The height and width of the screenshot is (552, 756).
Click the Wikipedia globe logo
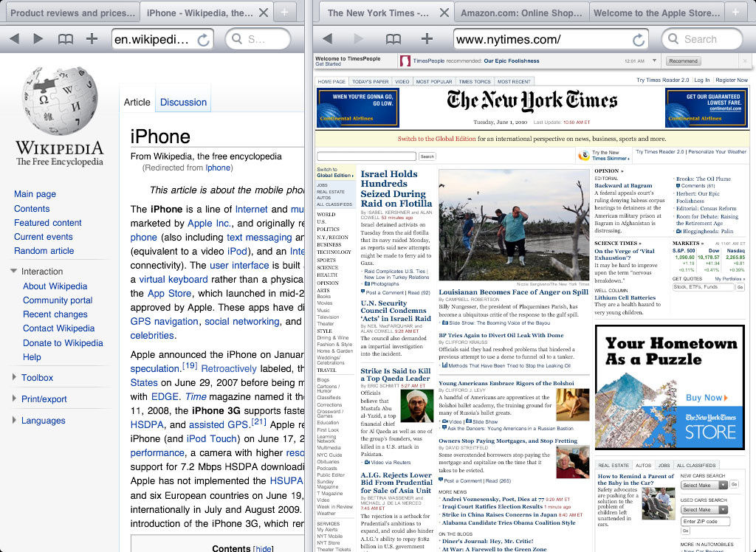coord(60,101)
